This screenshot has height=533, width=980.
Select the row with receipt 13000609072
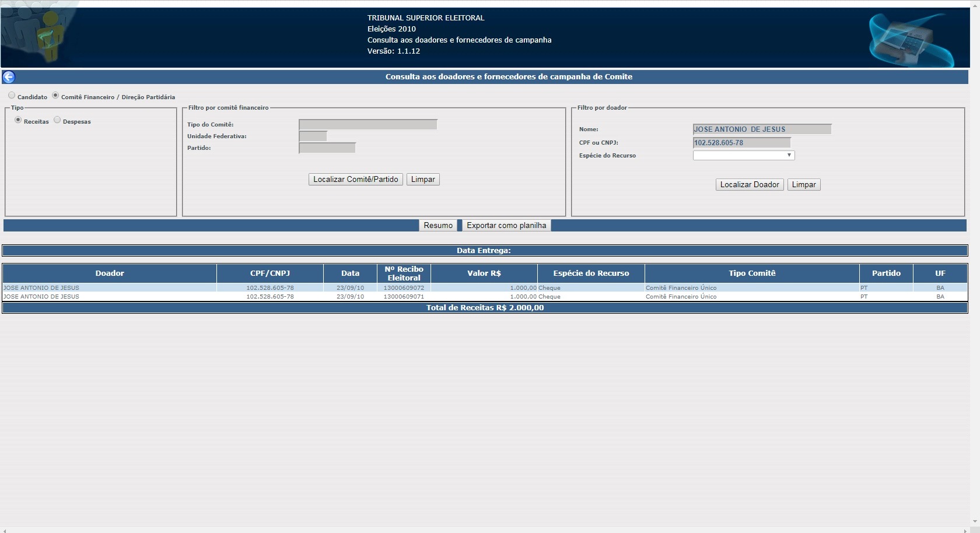pos(404,288)
